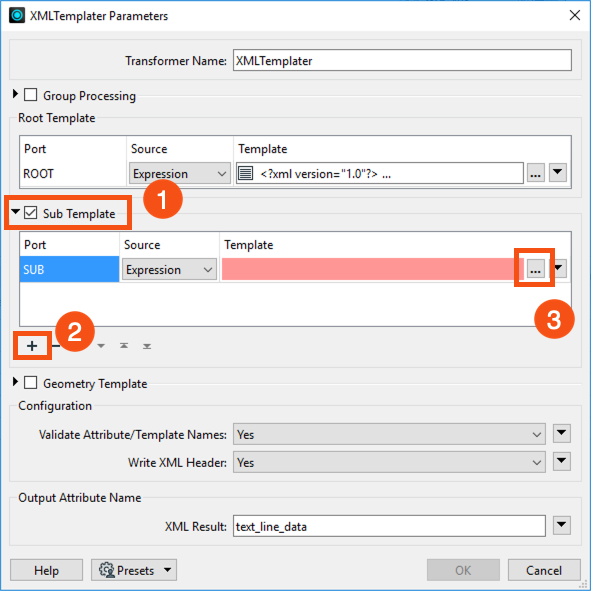Open the ROOT template editor ellipsis button
The height and width of the screenshot is (591, 591).
click(536, 173)
